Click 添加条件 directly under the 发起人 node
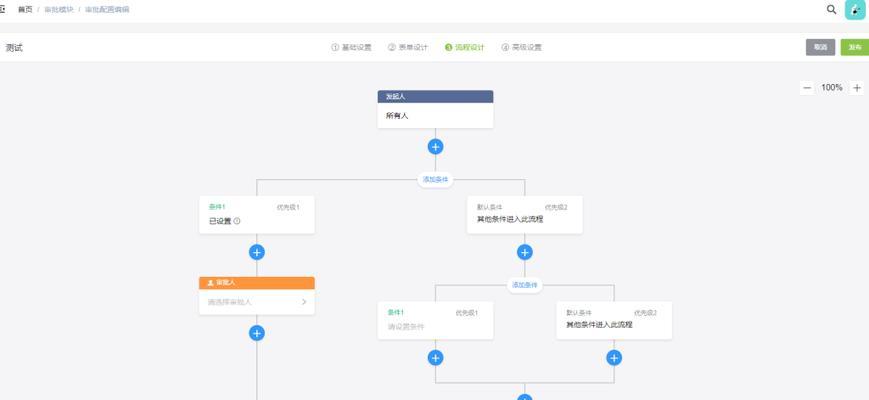The height and width of the screenshot is (400, 869). pos(435,180)
